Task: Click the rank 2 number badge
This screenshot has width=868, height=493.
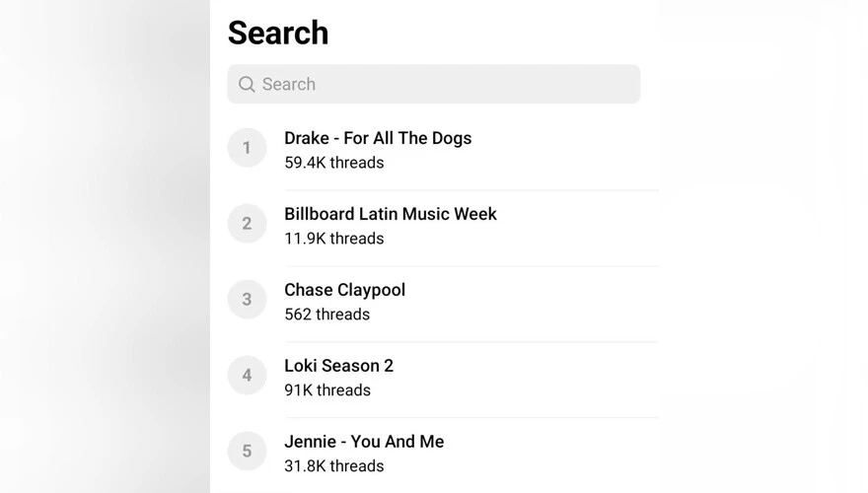Action: [x=247, y=224]
